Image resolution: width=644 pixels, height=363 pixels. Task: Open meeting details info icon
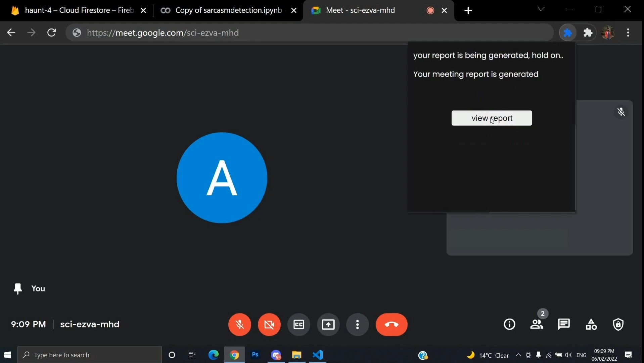[510, 324]
